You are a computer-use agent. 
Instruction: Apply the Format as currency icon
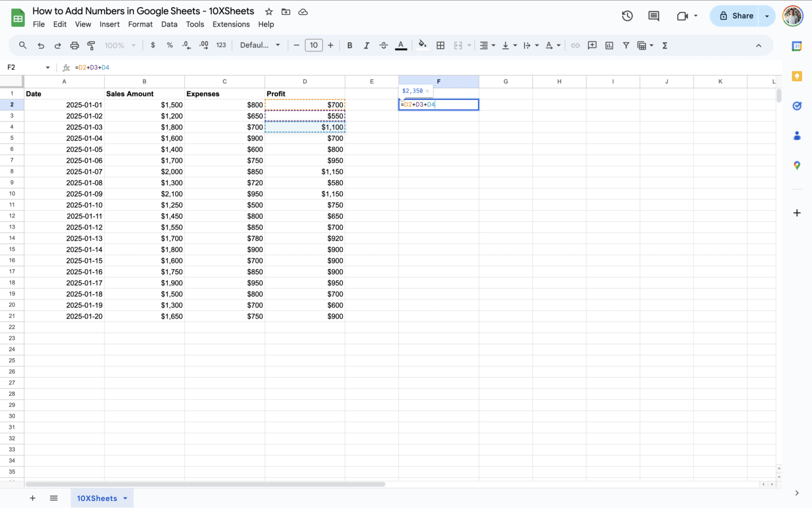[153, 45]
